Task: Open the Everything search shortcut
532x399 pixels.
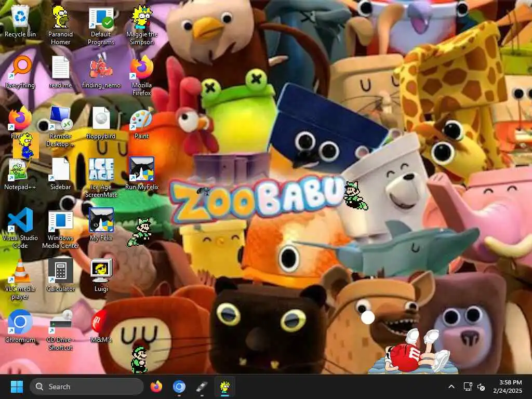Action: pos(20,72)
